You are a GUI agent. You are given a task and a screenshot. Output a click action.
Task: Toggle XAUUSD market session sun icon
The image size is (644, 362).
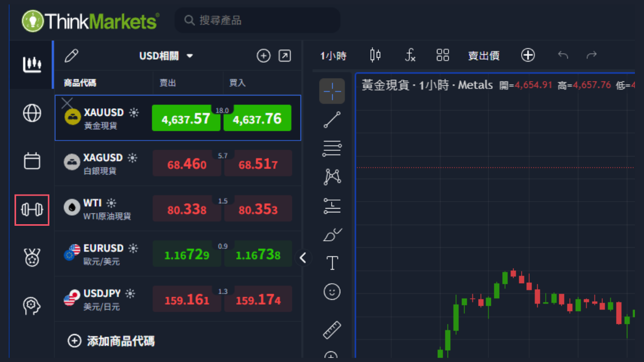(134, 113)
